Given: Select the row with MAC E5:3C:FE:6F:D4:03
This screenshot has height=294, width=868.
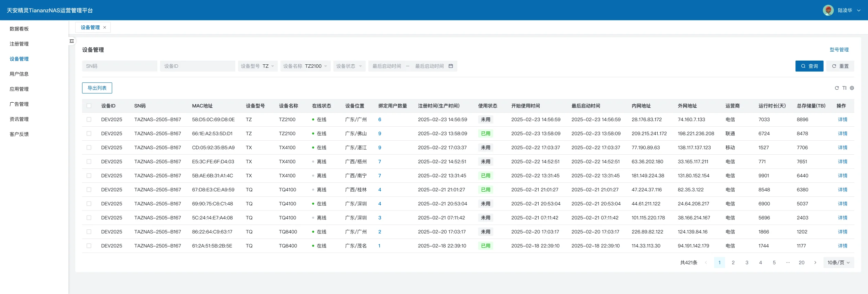Looking at the screenshot, I should click(x=89, y=162).
